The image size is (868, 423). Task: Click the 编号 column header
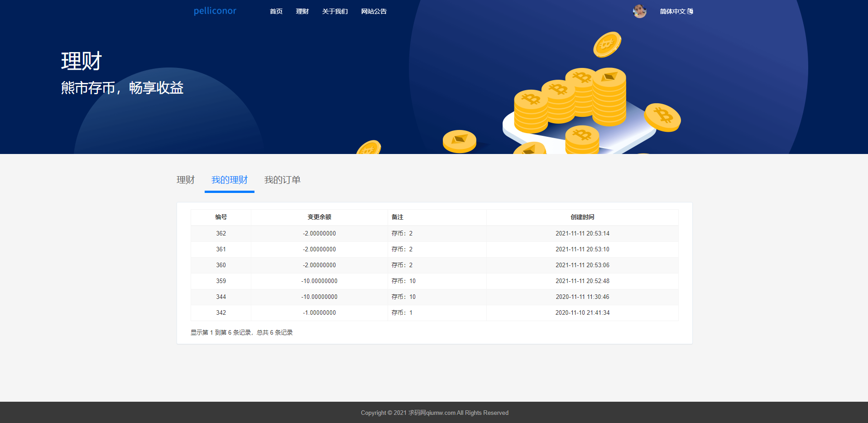pyautogui.click(x=221, y=217)
